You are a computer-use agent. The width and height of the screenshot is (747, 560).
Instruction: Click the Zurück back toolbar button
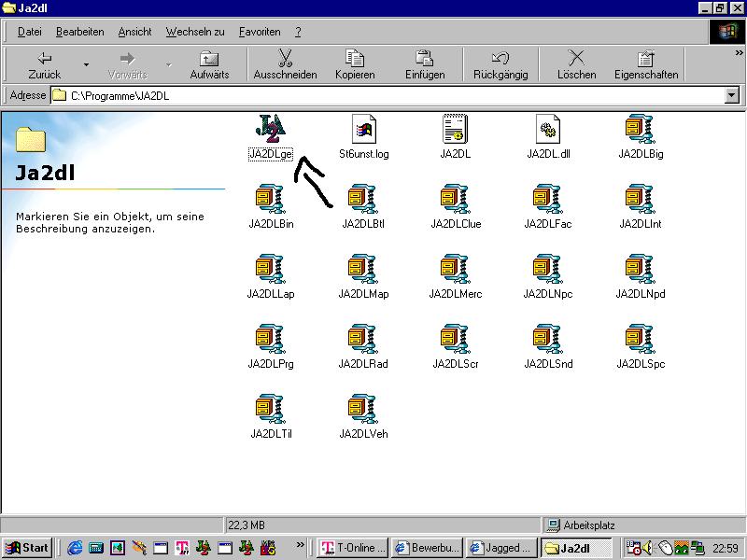44,64
